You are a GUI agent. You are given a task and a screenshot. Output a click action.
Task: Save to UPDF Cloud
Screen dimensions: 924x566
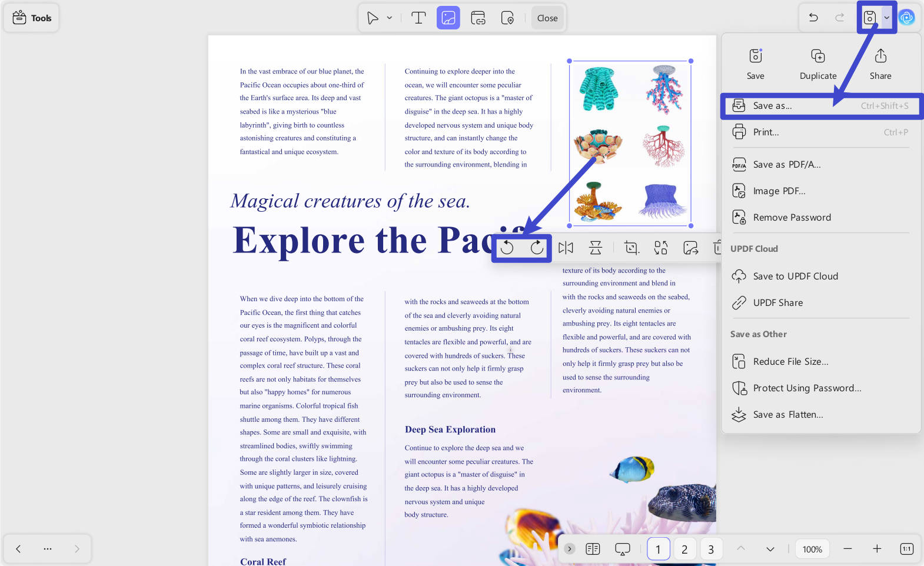click(822, 277)
